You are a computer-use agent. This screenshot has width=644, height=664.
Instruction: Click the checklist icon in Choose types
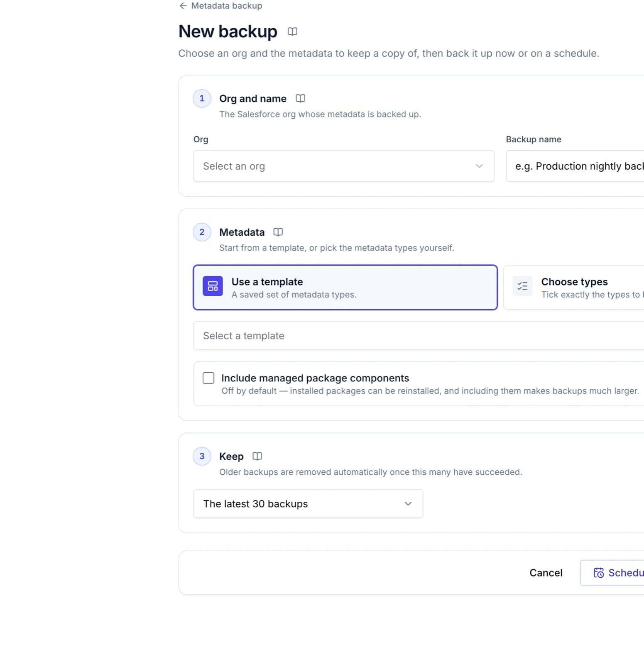(x=522, y=286)
